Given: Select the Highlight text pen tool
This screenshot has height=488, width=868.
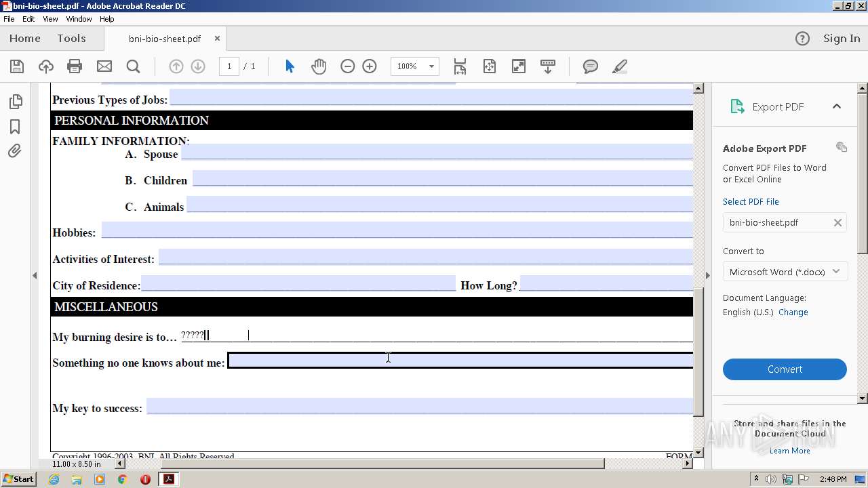Looking at the screenshot, I should coord(619,66).
